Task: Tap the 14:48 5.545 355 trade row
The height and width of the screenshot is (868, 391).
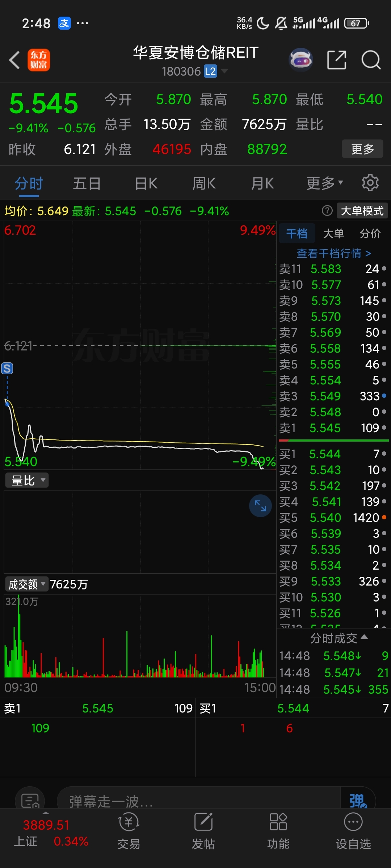Action: (x=333, y=689)
